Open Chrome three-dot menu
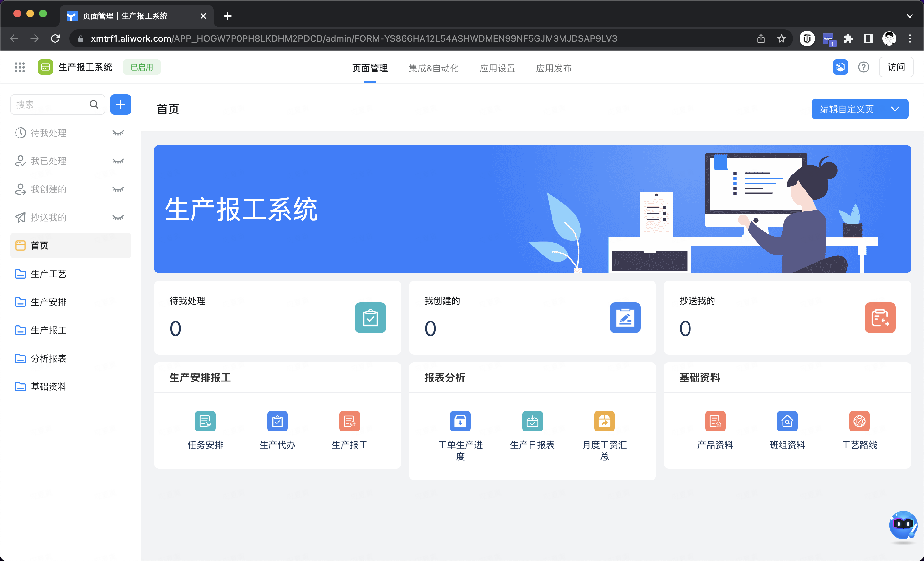 point(910,38)
